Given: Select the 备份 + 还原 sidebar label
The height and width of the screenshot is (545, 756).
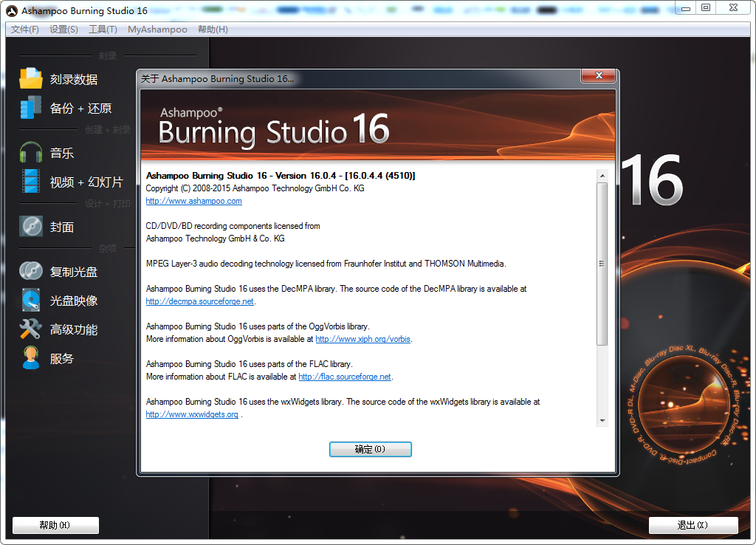Looking at the screenshot, I should pyautogui.click(x=80, y=108).
